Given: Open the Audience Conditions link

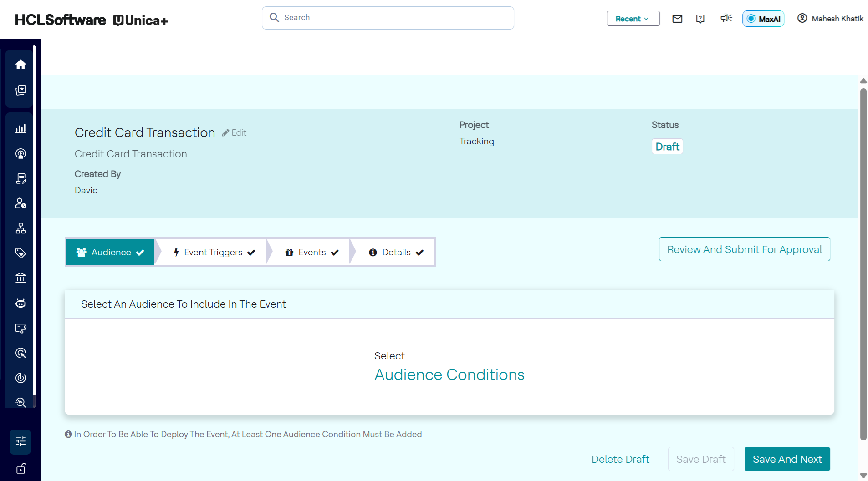Looking at the screenshot, I should (x=449, y=375).
